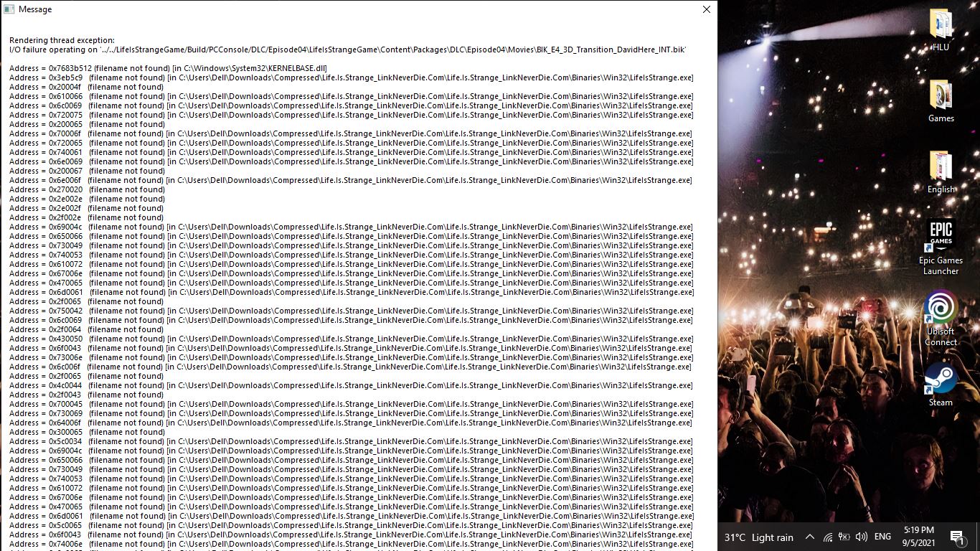
Task: Open the 5:19 PM clock calendar
Action: coord(918,537)
